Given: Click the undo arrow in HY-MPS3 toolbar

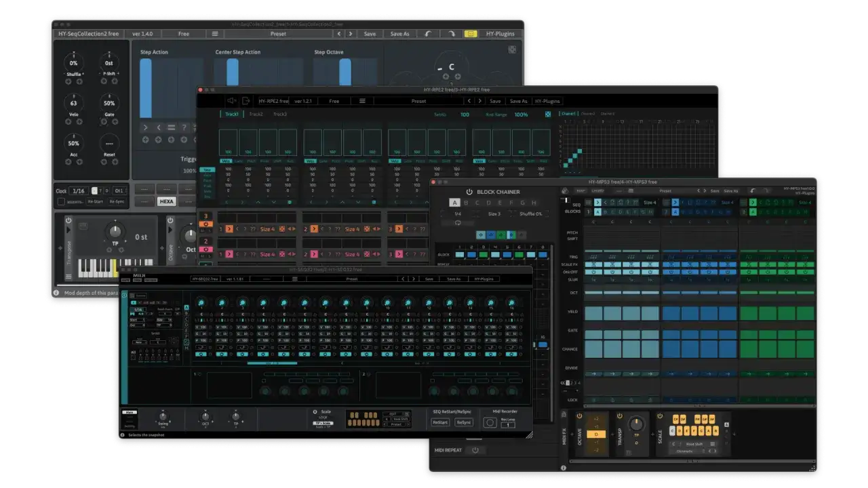Looking at the screenshot, I should pos(753,190).
